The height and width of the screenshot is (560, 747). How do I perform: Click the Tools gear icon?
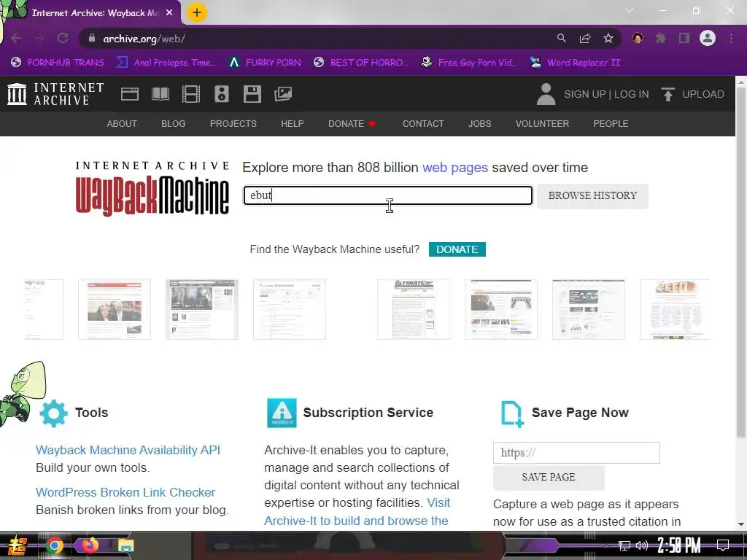[53, 413]
